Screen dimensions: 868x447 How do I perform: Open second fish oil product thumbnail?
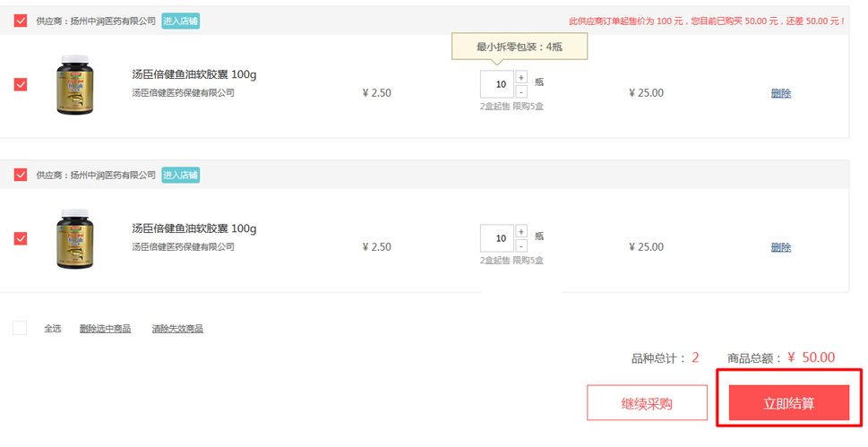(x=75, y=240)
